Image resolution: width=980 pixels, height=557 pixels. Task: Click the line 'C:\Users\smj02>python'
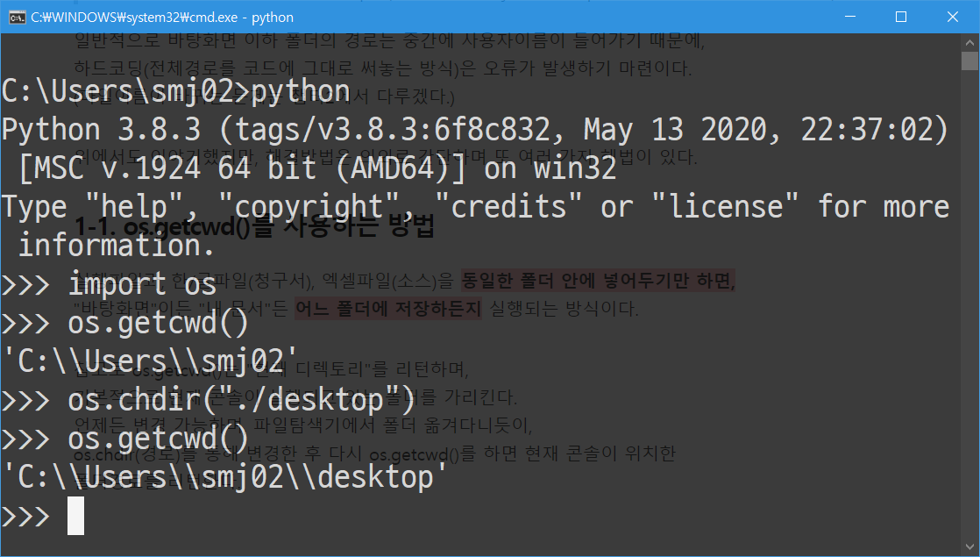[x=175, y=91]
